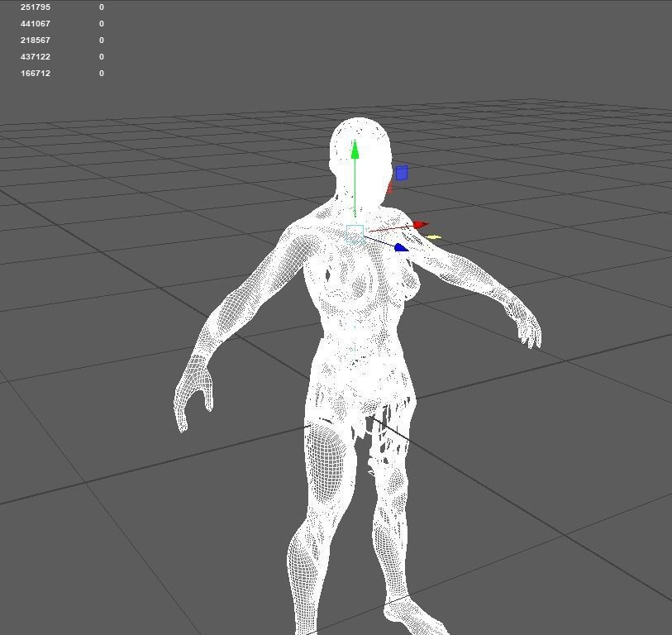Image resolution: width=672 pixels, height=635 pixels.
Task: Click the 0 next to 251795
Action: pos(102,7)
